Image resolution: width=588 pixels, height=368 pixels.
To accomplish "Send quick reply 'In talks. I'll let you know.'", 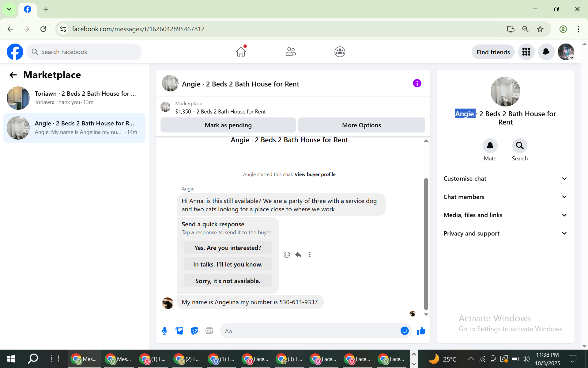I will point(228,264).
